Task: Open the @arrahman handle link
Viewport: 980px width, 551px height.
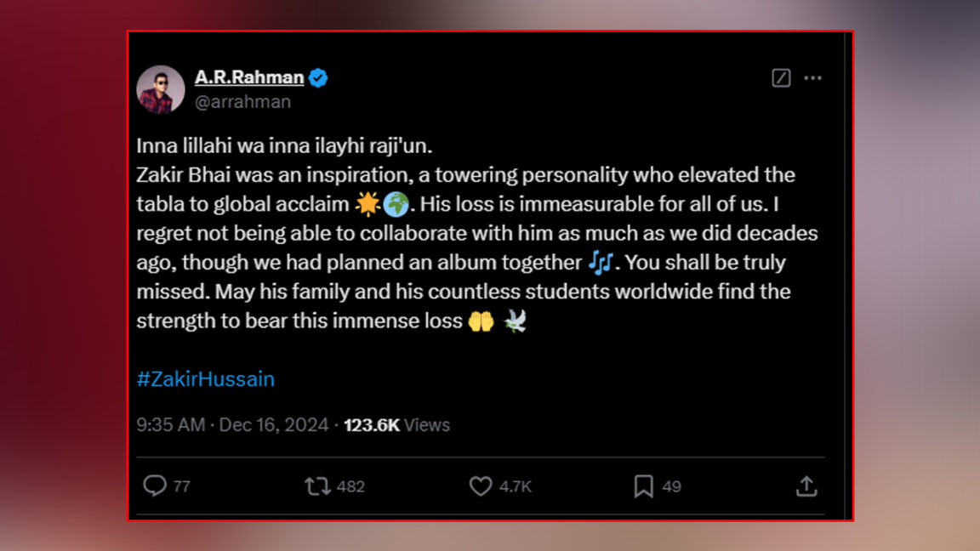Action: 242,102
